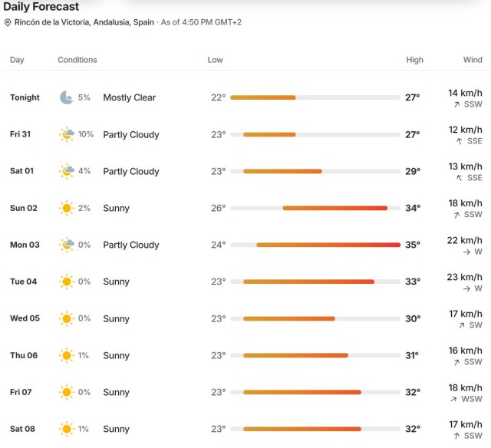Viewport: 491px width, 448px height.
Task: Click the moon icon for Tonight
Action: click(x=67, y=97)
